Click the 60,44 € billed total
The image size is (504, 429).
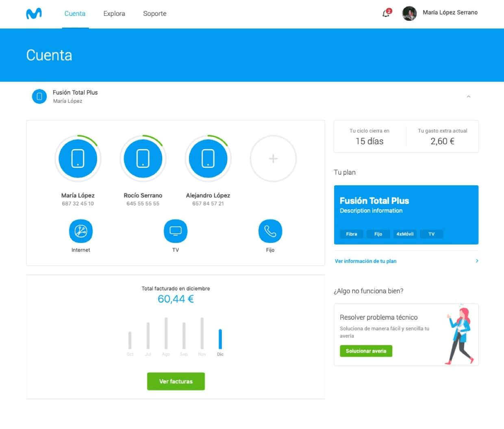tap(176, 299)
